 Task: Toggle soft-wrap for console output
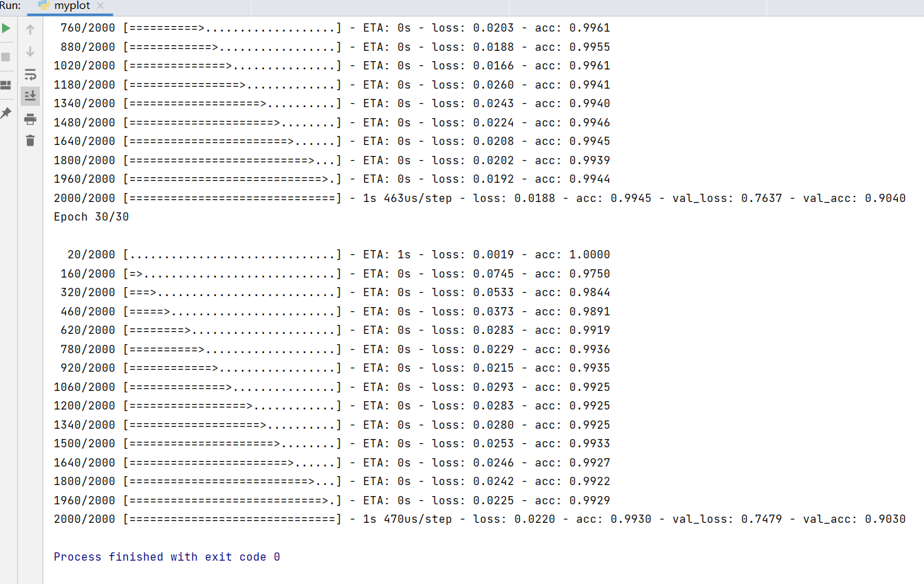(x=30, y=74)
